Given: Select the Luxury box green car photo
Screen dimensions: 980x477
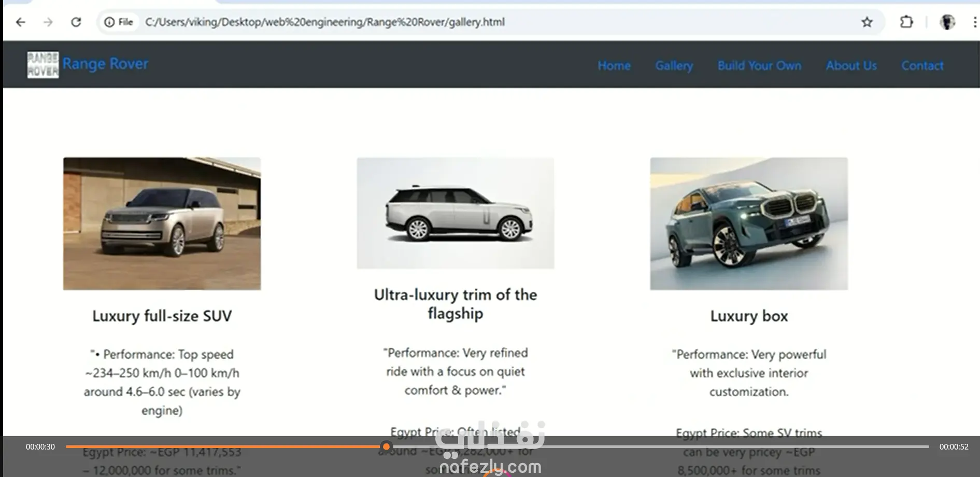Looking at the screenshot, I should click(x=749, y=223).
